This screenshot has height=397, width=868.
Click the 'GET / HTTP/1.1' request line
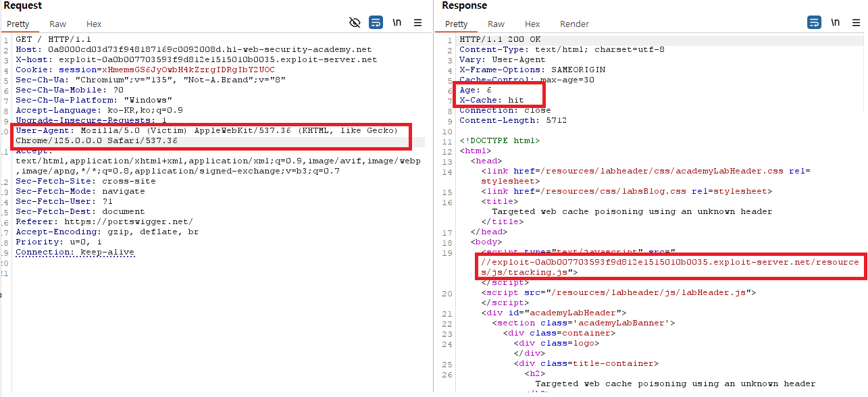[53, 39]
